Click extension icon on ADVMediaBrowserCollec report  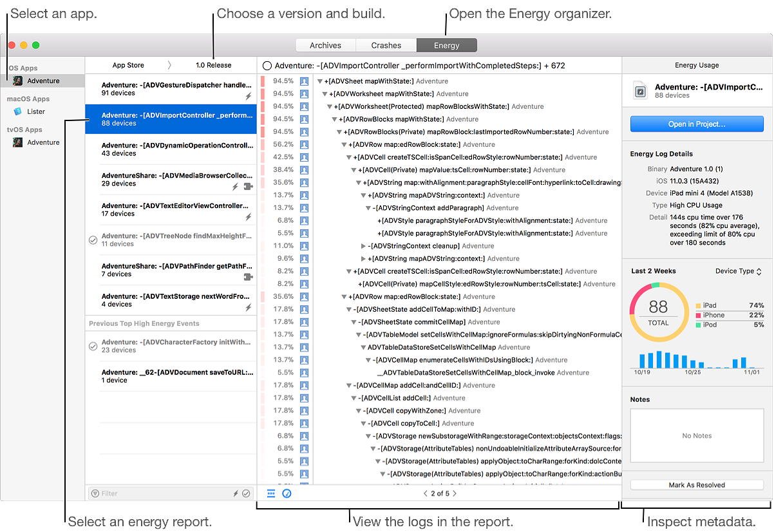point(248,187)
